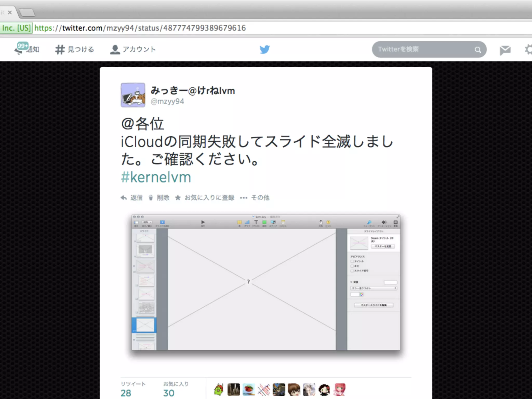Click the reply arrow icon
The width and height of the screenshot is (532, 399).
point(124,198)
